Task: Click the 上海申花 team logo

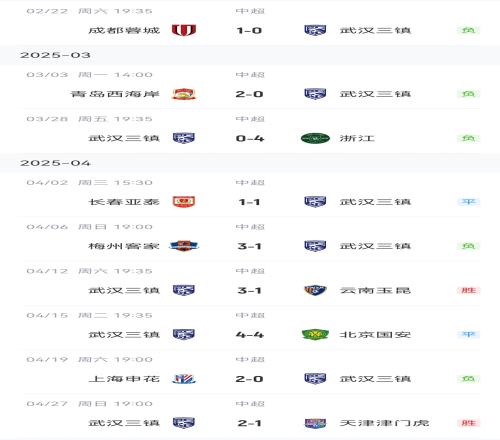Action: [x=184, y=379]
